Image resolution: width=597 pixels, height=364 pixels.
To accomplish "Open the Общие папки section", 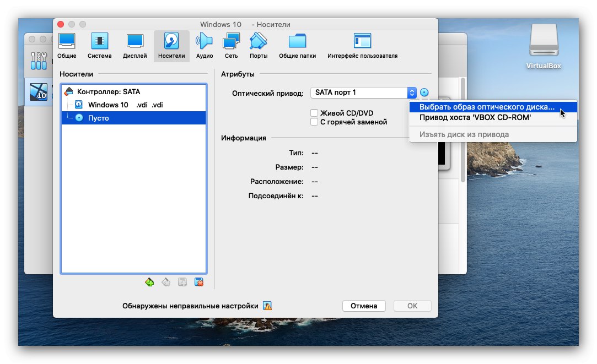I will [x=297, y=46].
